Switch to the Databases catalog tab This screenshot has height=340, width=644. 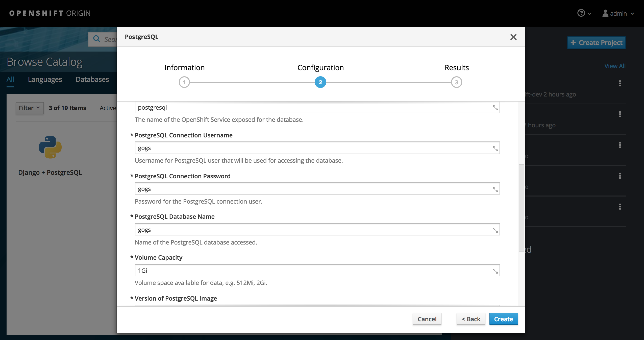(92, 79)
